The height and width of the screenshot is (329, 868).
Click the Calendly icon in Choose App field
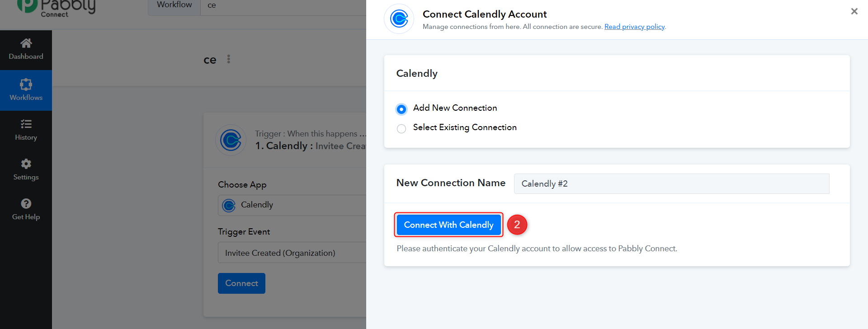click(x=229, y=205)
